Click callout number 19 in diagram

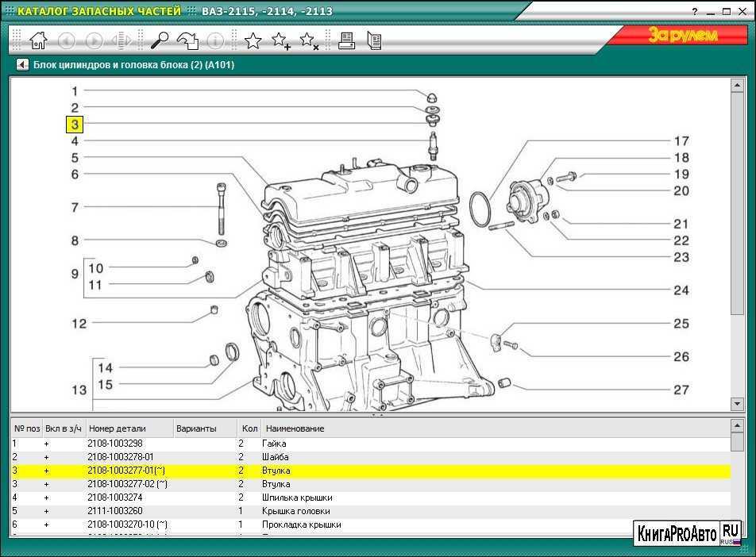(x=681, y=175)
